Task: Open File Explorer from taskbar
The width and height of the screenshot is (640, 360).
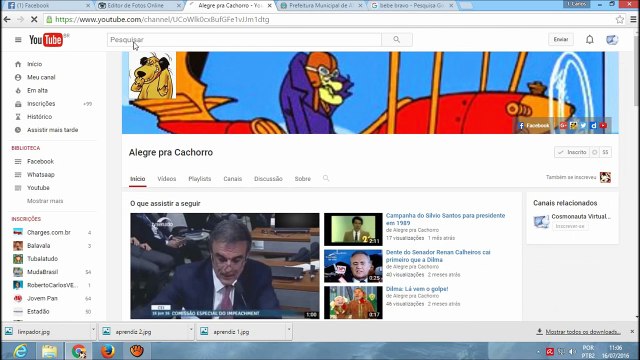Action: tap(49, 351)
